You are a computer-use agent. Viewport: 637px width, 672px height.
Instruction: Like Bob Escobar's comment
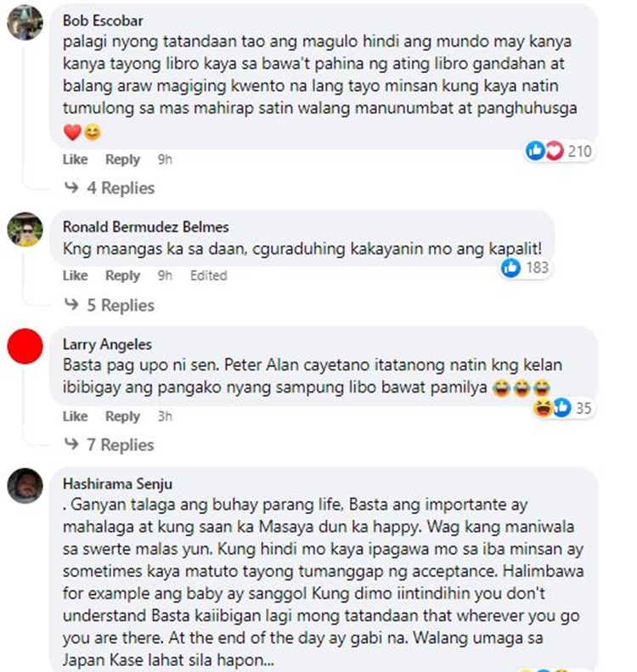point(75,160)
